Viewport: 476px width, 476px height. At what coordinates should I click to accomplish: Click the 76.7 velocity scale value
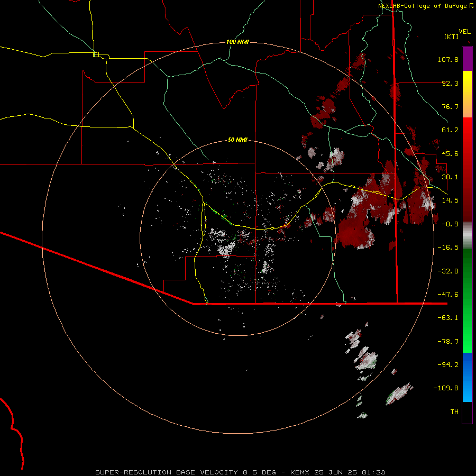(x=450, y=106)
